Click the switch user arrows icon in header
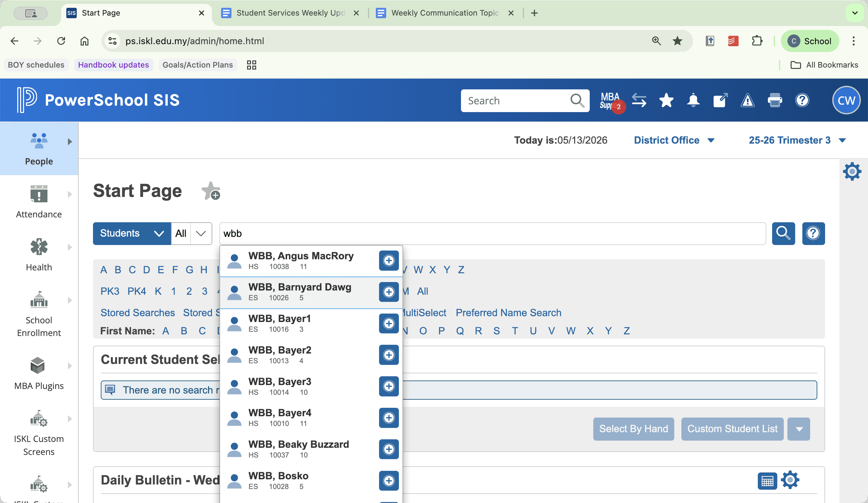The height and width of the screenshot is (503, 868). [639, 100]
